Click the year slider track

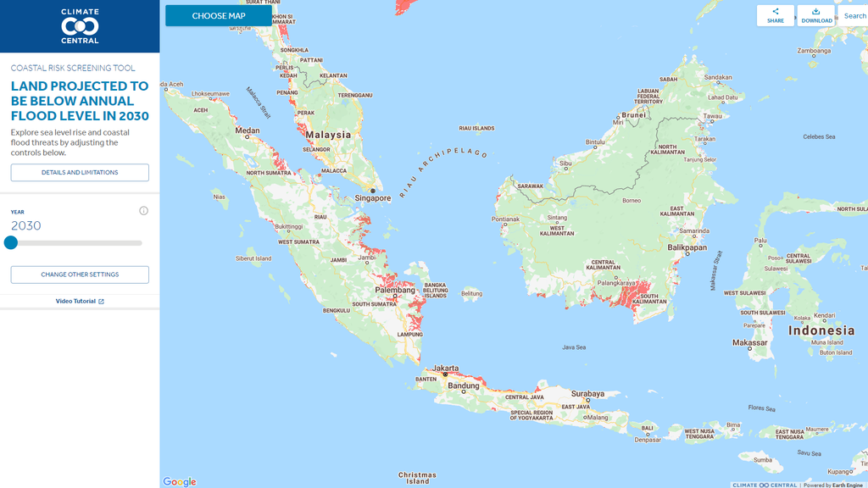pyautogui.click(x=76, y=243)
